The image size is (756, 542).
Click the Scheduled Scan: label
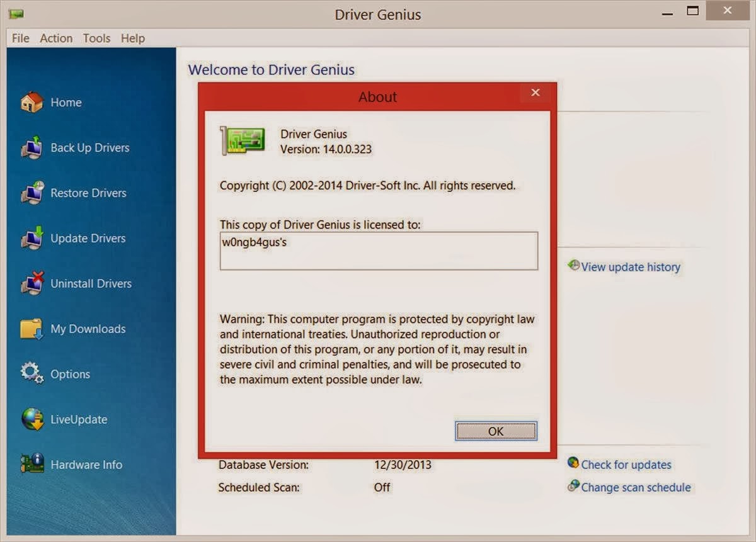[x=259, y=487]
